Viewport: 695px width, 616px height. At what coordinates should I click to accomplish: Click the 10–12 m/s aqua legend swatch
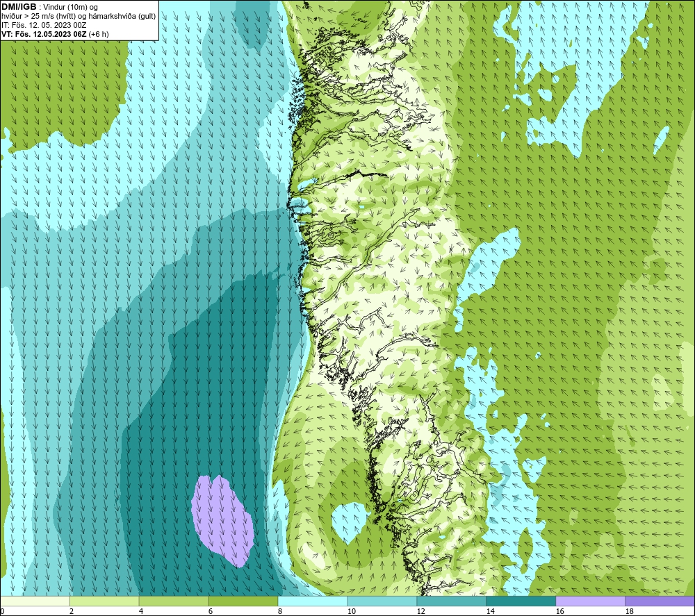[x=382, y=601]
